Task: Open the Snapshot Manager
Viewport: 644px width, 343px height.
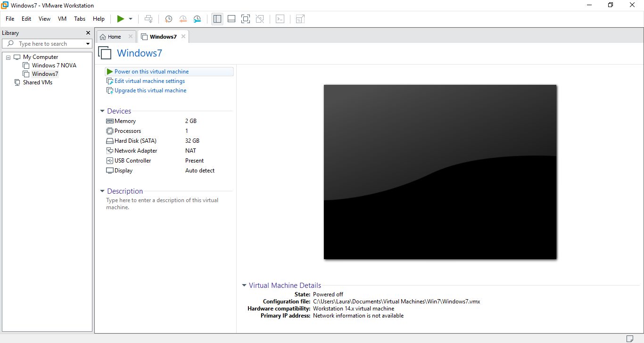Action: click(x=197, y=19)
